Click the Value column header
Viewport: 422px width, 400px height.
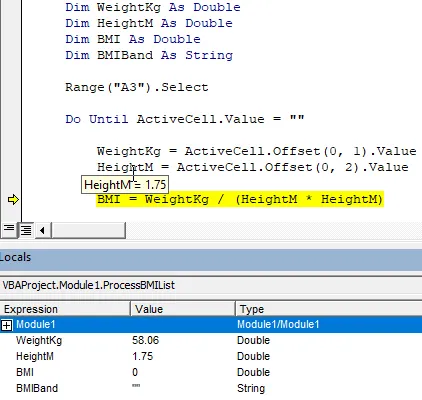coord(183,309)
